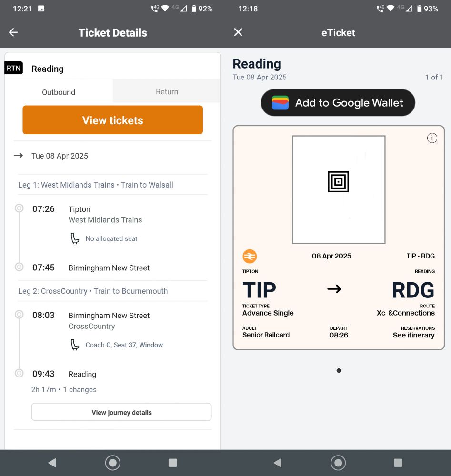Tap the seat icon beside Coach C Seat 37
This screenshot has width=451, height=476.
(75, 344)
